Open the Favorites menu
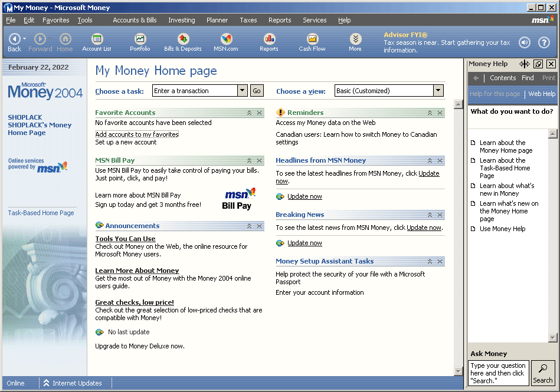560x392 pixels. (55, 20)
